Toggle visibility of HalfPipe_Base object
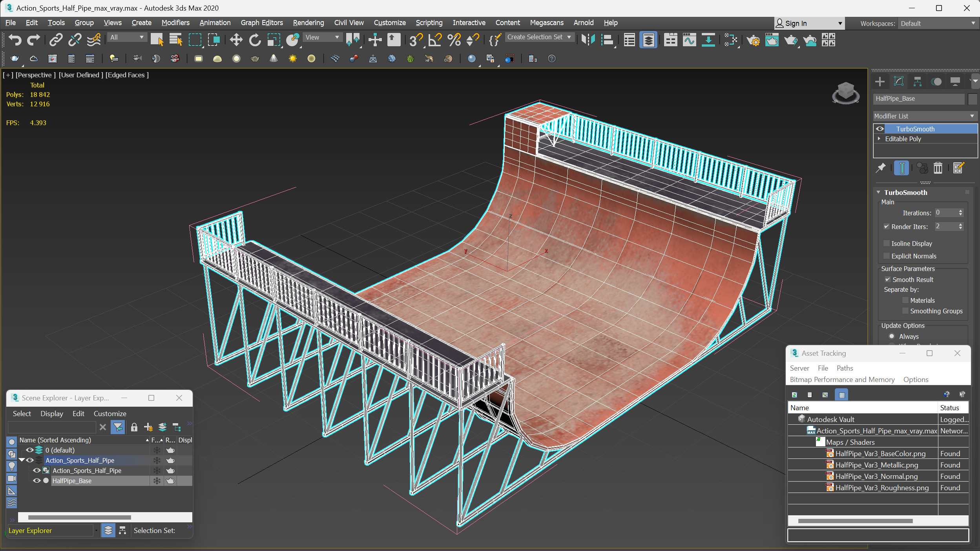This screenshot has width=980, height=551. (x=36, y=480)
